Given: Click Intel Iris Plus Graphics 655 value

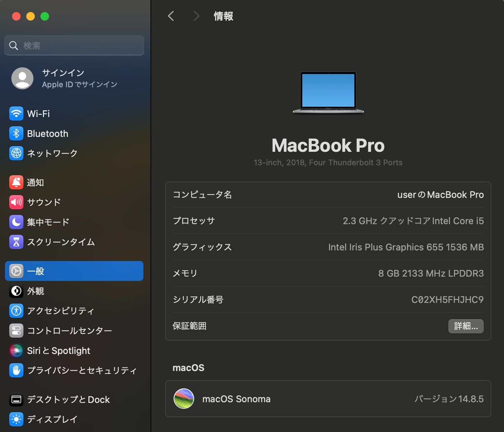Looking at the screenshot, I should point(406,247).
